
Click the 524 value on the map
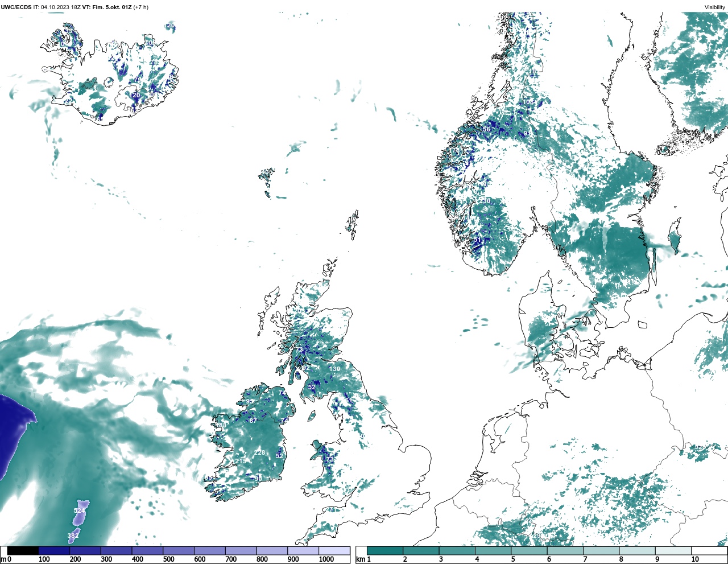80,511
